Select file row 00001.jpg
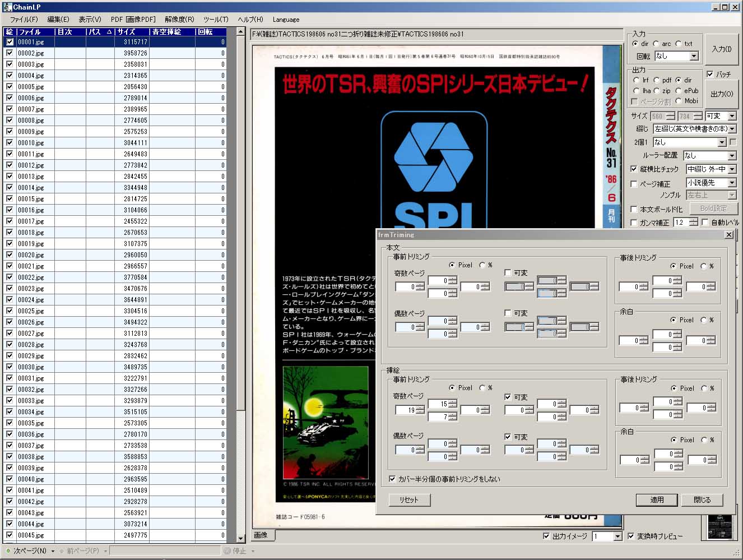Viewport: 743px width, 560px height. tap(115, 42)
